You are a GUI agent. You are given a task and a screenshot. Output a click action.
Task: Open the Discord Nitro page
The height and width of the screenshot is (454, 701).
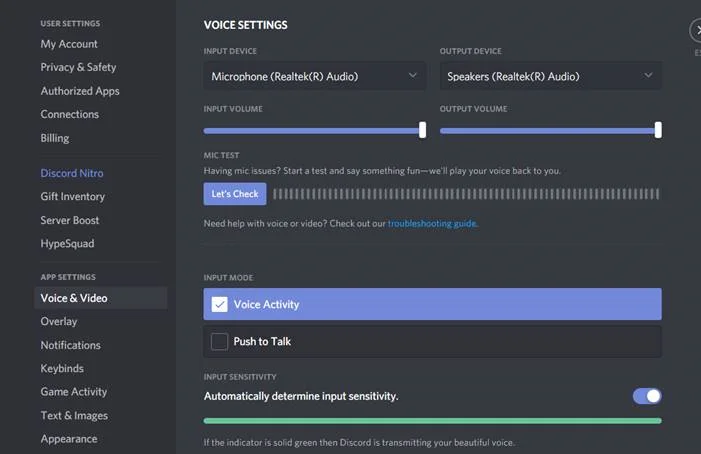[72, 173]
